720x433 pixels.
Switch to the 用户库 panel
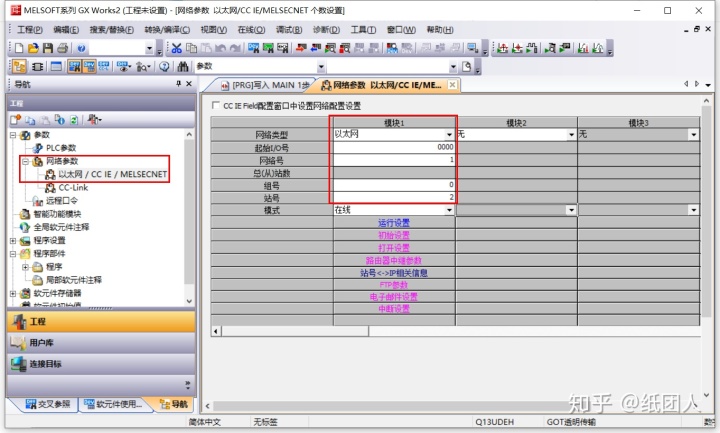101,343
